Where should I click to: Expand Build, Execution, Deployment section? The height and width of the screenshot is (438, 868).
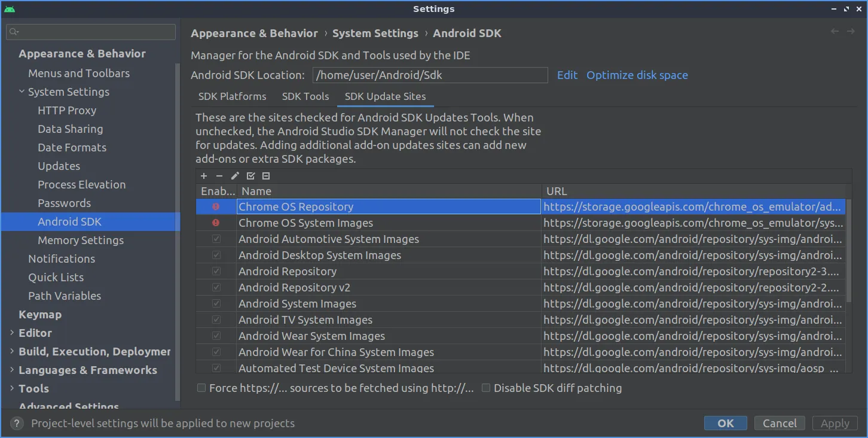(13, 351)
